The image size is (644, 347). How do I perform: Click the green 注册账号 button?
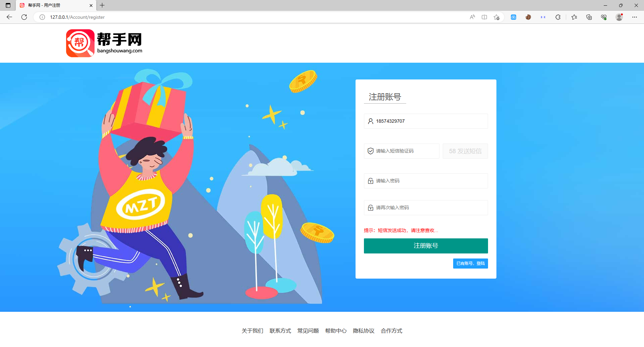(x=426, y=246)
